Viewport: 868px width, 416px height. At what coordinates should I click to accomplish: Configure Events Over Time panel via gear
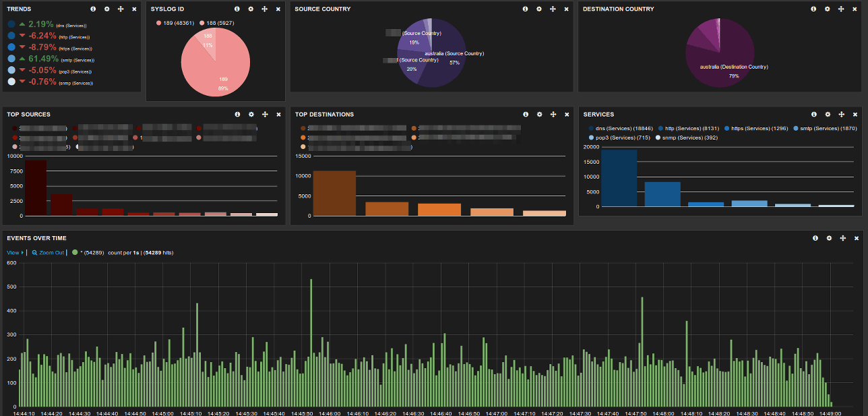point(829,238)
